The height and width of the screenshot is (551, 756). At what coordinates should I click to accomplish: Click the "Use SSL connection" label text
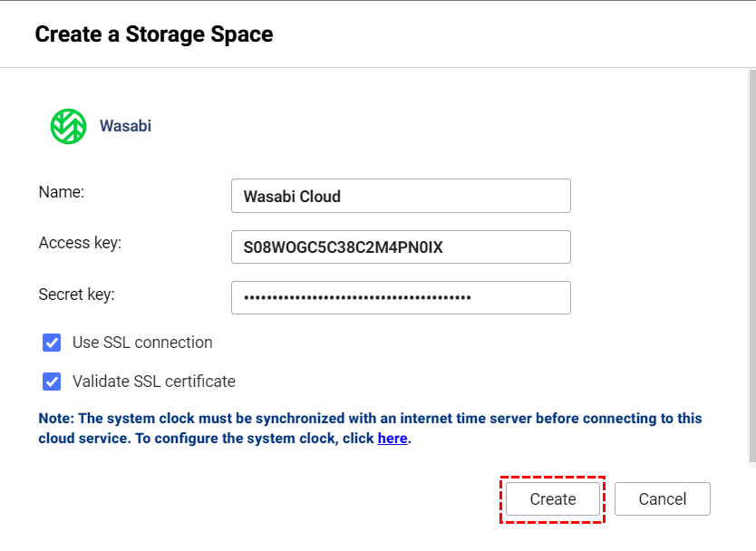142,343
